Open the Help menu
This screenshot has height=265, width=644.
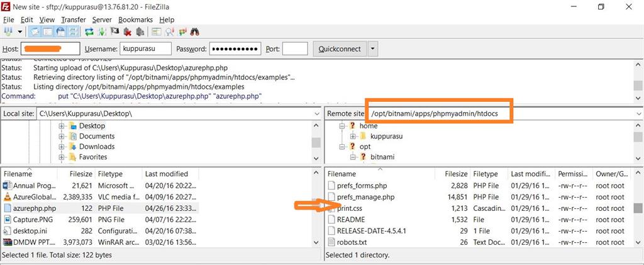[x=167, y=20]
